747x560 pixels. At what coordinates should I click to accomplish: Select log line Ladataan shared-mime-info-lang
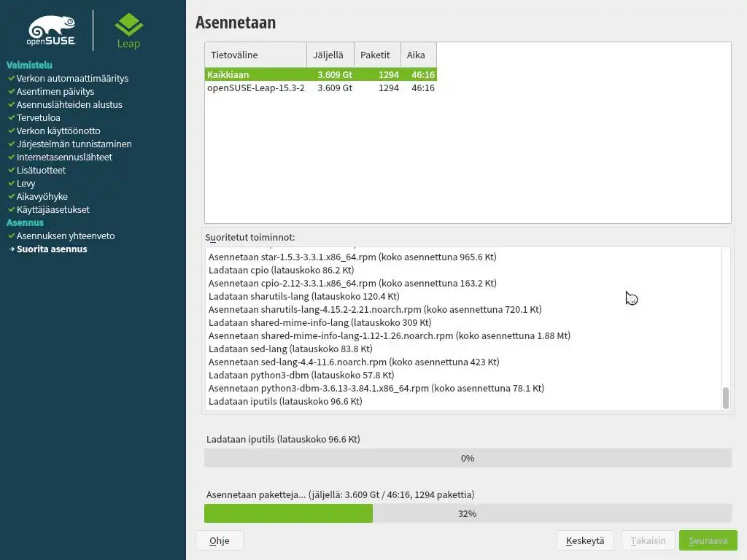click(320, 322)
